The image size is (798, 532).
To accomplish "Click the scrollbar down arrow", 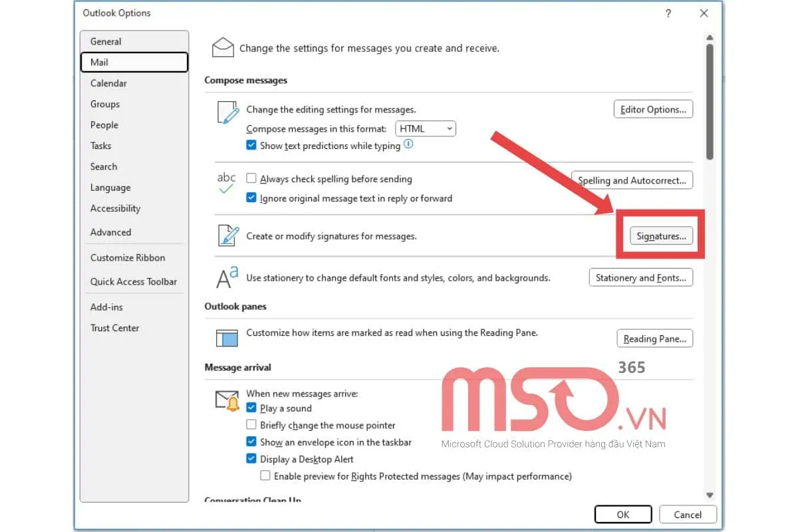I will tap(710, 495).
